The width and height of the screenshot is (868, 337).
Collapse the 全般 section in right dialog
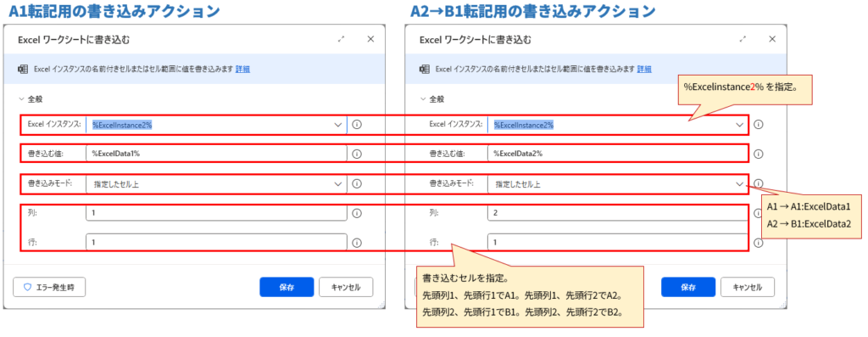[424, 99]
